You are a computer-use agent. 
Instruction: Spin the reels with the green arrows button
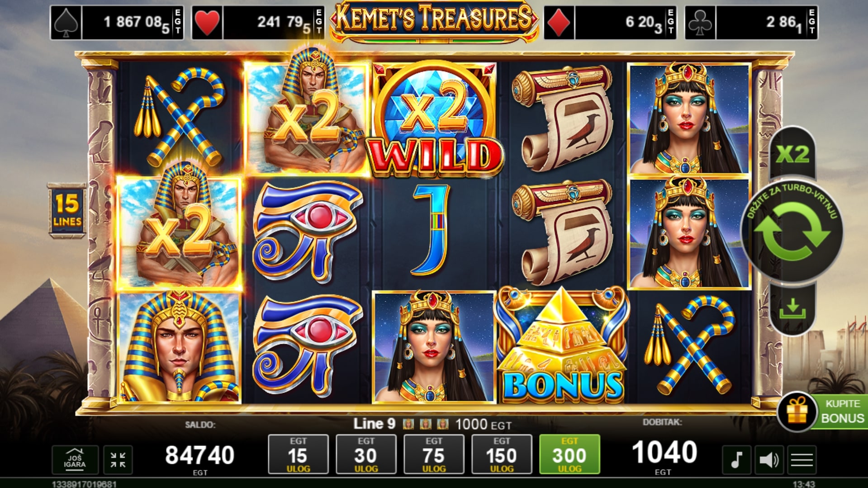792,232
